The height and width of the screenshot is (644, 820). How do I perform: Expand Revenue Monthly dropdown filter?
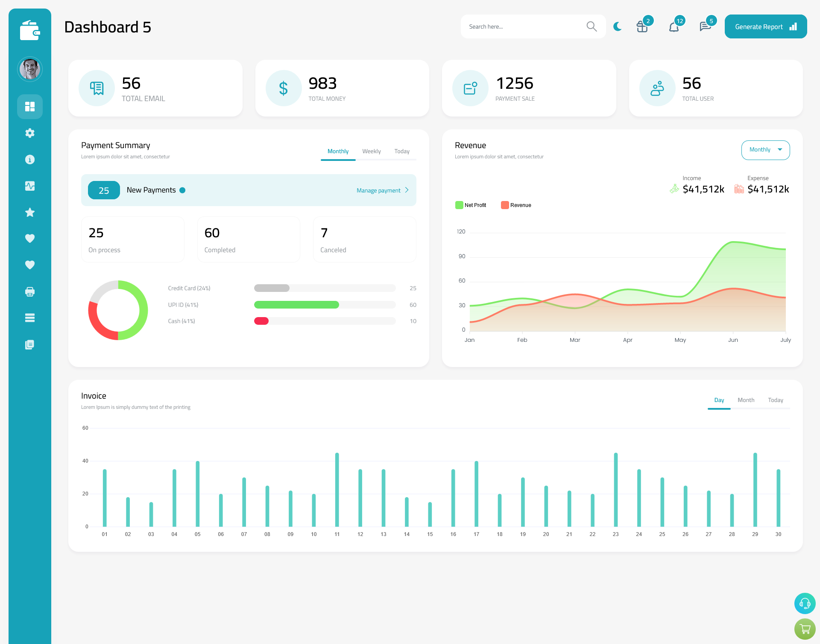(765, 150)
